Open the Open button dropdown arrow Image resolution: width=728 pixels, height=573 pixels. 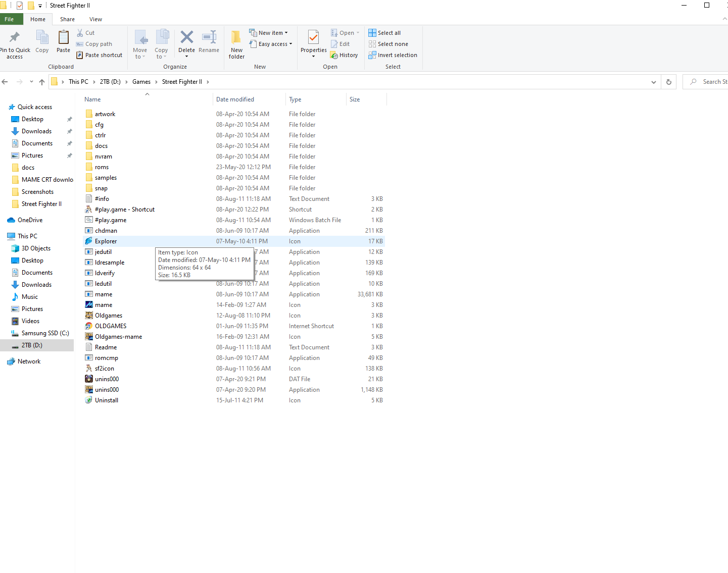pyautogui.click(x=358, y=33)
